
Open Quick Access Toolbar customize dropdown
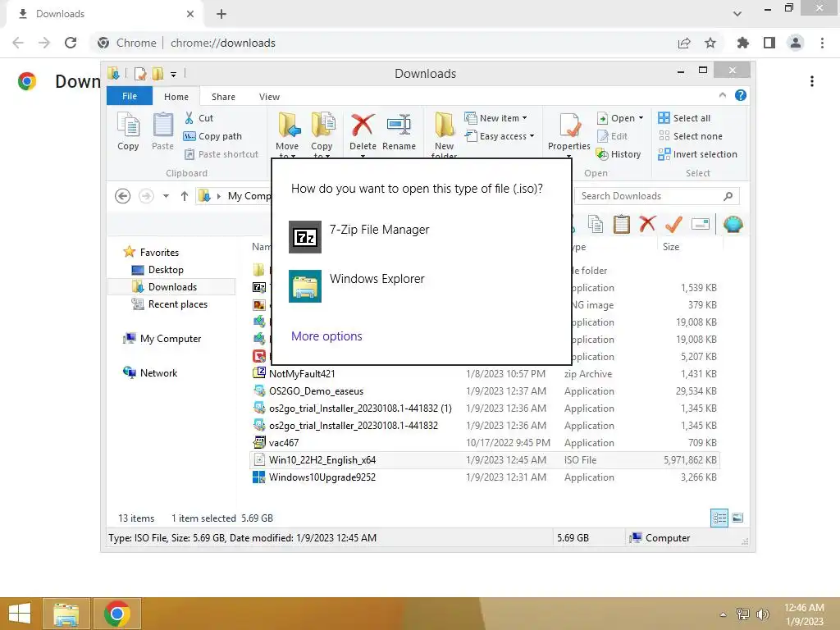174,75
